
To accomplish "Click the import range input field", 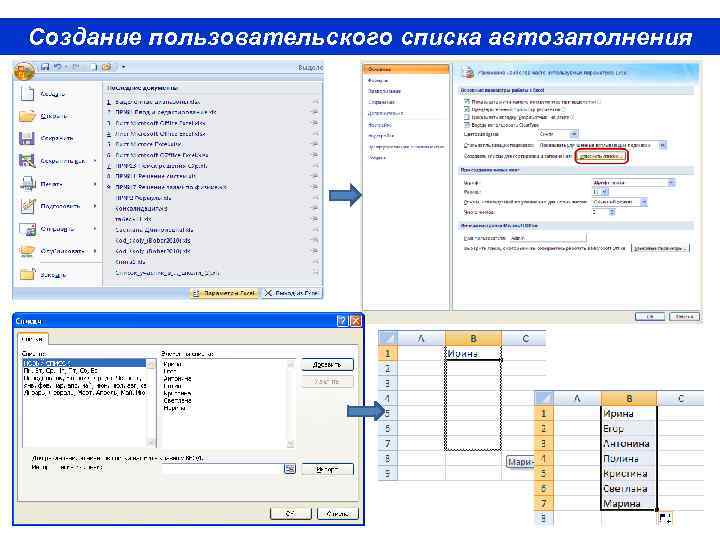I will pos(223,469).
